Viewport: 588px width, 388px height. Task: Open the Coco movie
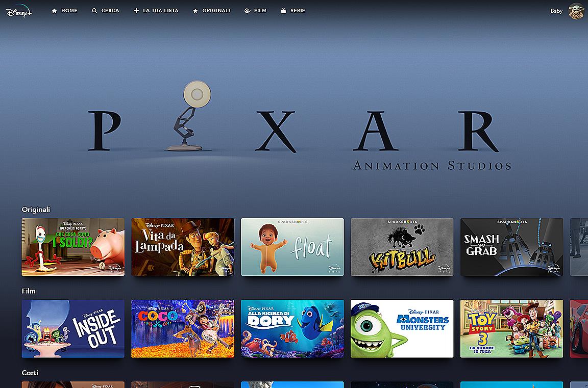click(183, 328)
